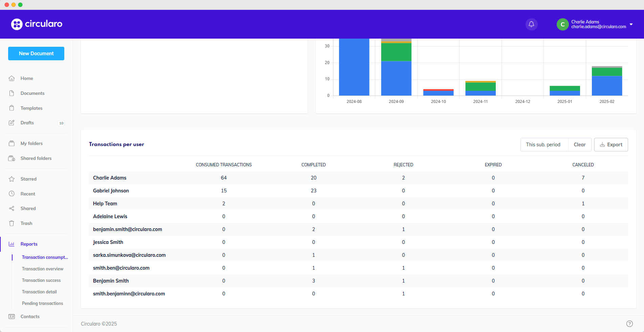Image resolution: width=644 pixels, height=332 pixels.
Task: Go to Pending transactions report
Action: (43, 303)
